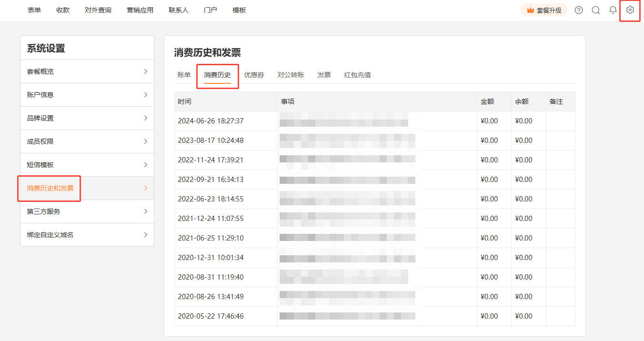This screenshot has height=341, width=644.
Task: Click the chevron beside 账户信息
Action: [146, 95]
